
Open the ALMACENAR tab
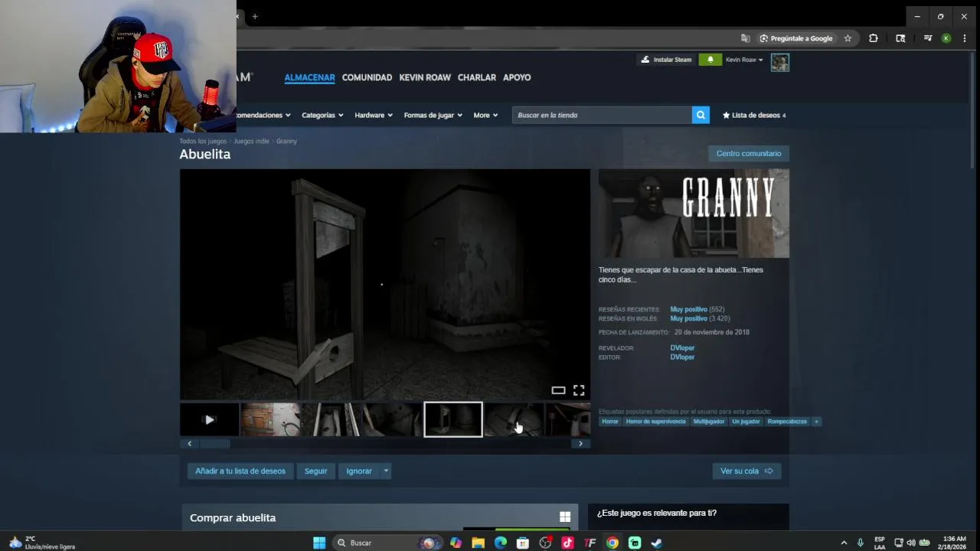pyautogui.click(x=309, y=77)
